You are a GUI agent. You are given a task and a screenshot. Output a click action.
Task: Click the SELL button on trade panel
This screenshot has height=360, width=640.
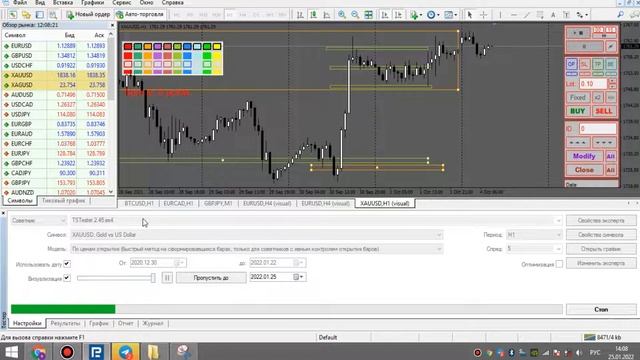pos(604,111)
